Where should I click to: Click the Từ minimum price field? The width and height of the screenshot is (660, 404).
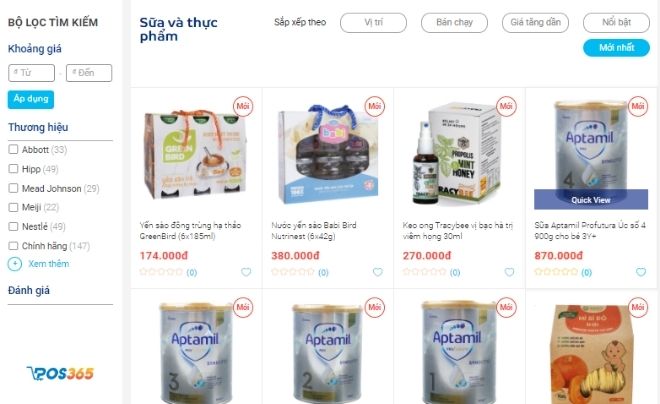[x=32, y=73]
